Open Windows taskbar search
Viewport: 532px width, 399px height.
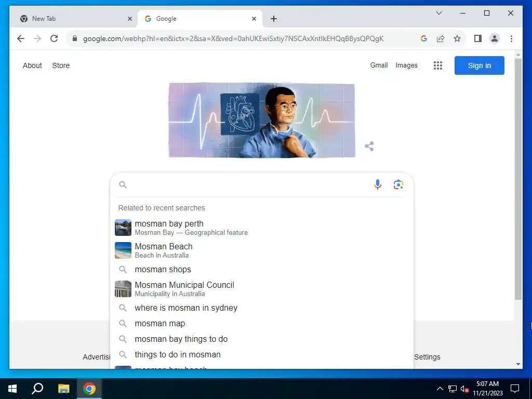click(x=37, y=389)
